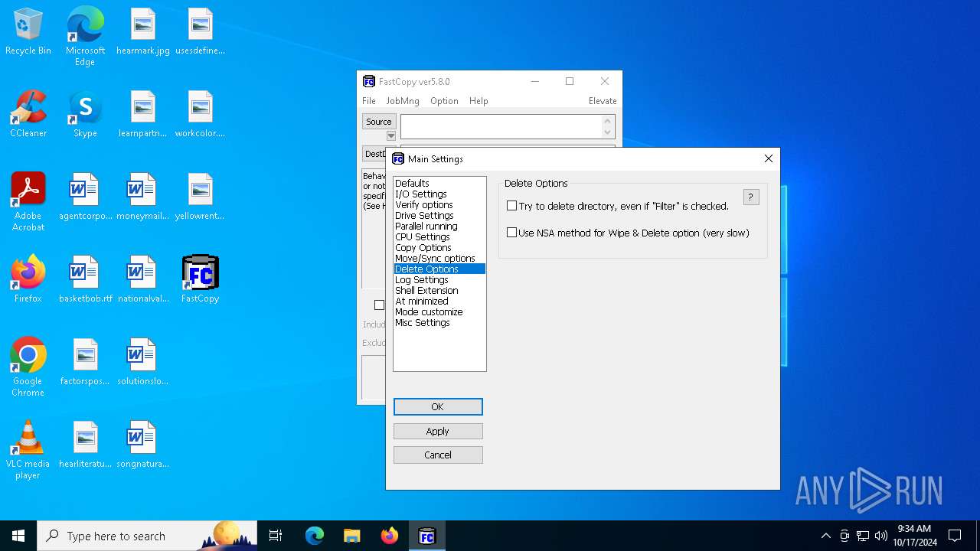The image size is (980, 551).
Task: Open Adobe Acrobat desktop shortcut
Action: coord(28,202)
